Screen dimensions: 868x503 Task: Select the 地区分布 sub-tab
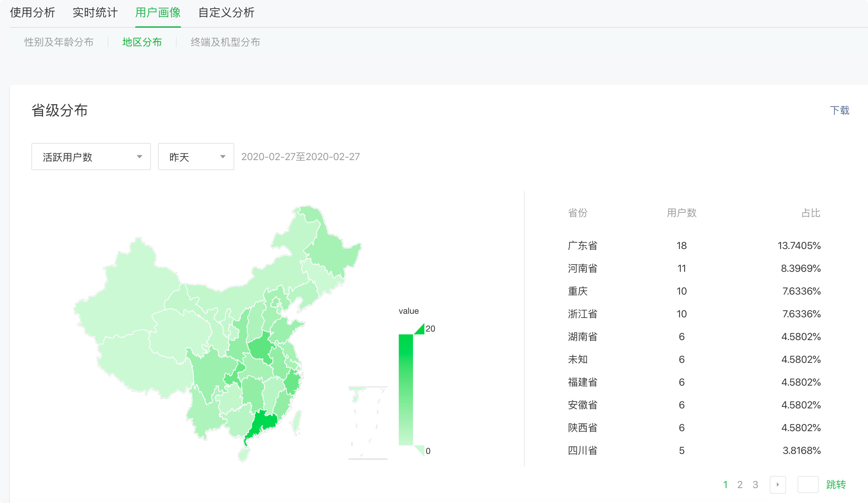(x=142, y=42)
